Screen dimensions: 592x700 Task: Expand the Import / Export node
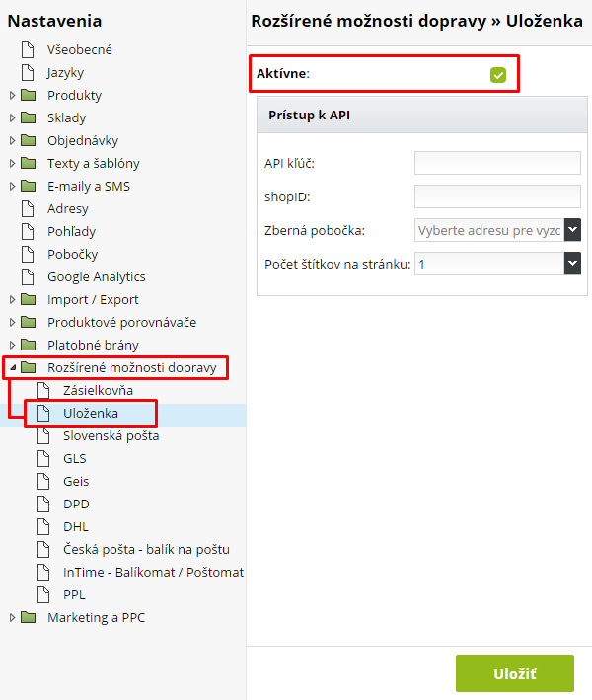[13, 299]
